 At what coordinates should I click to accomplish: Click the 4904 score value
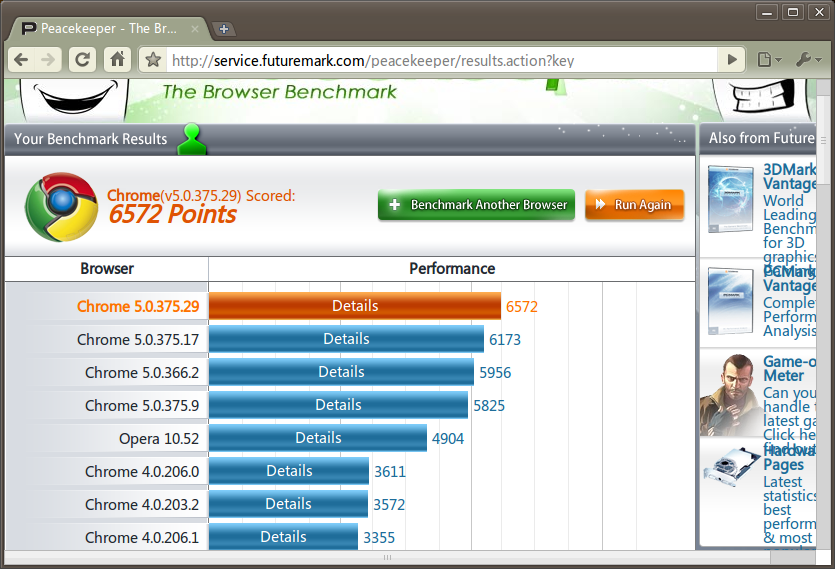(448, 439)
